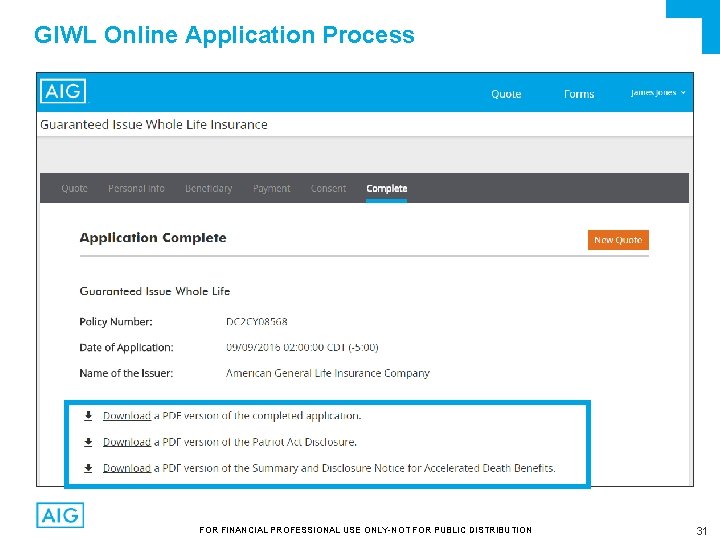720x540 pixels.
Task: Go to the Personal Info step tab
Action: [136, 188]
